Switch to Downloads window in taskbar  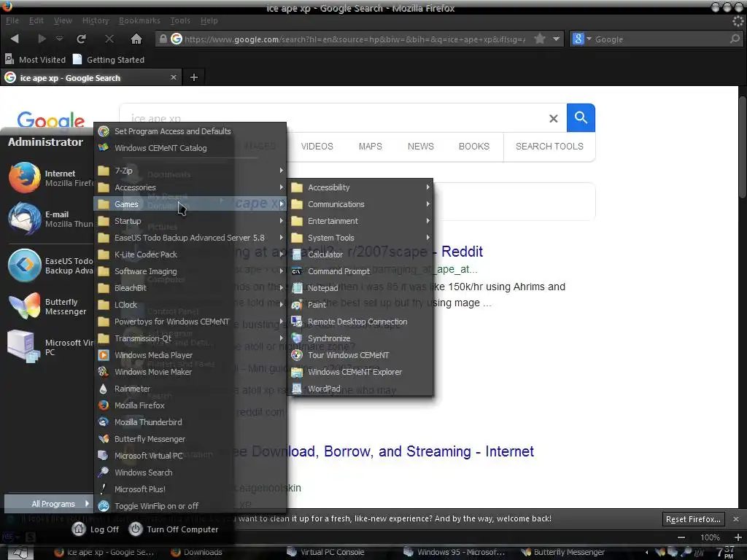(x=196, y=552)
